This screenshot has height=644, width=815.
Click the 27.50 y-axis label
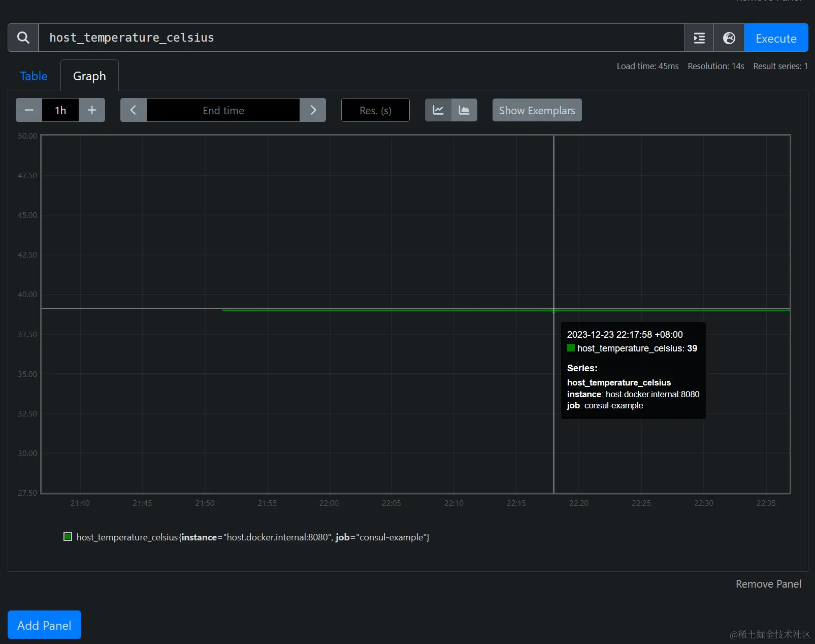point(27,493)
